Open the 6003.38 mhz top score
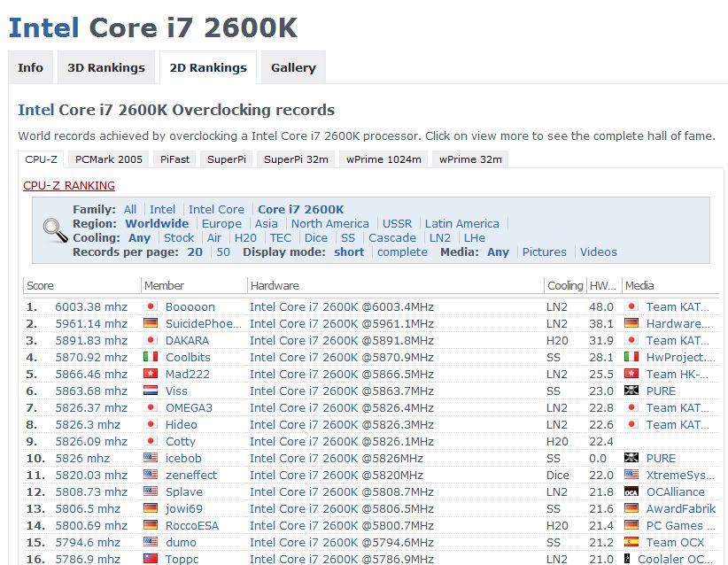 pos(91,307)
